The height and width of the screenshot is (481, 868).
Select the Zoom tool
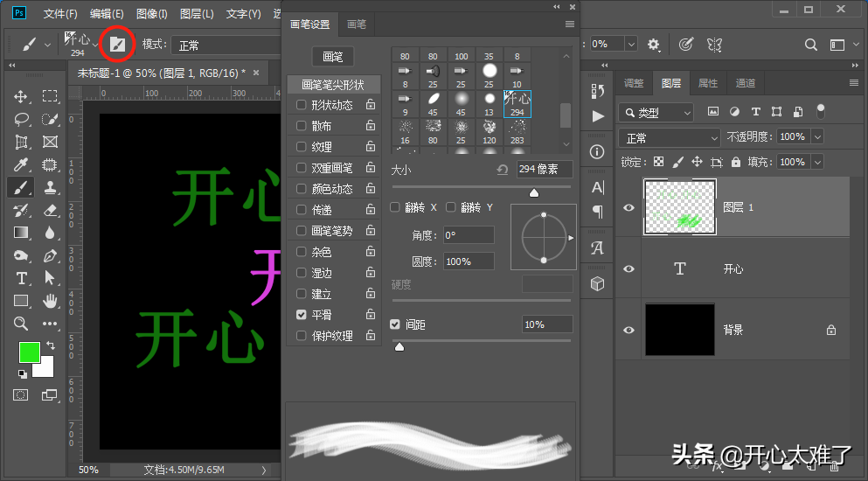coord(21,324)
